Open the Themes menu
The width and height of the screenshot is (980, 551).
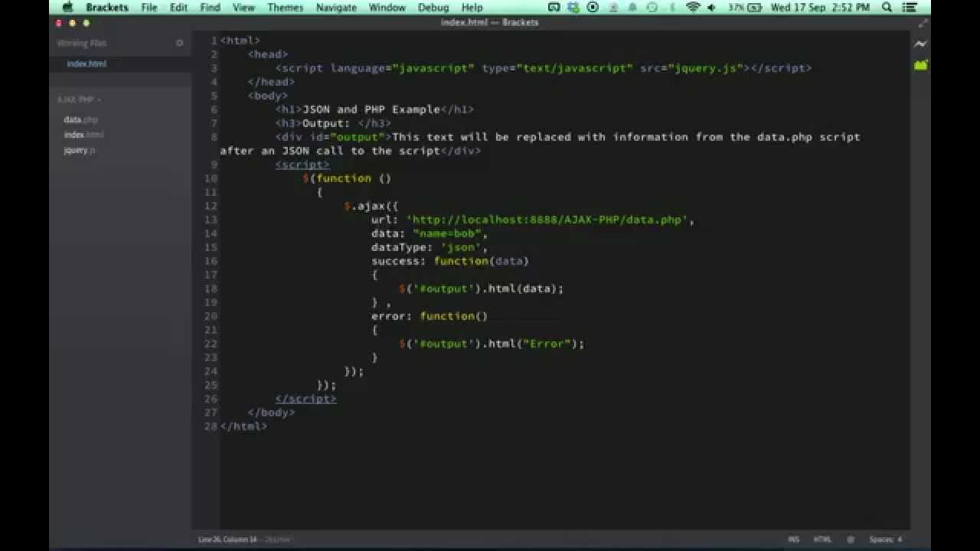pos(285,8)
